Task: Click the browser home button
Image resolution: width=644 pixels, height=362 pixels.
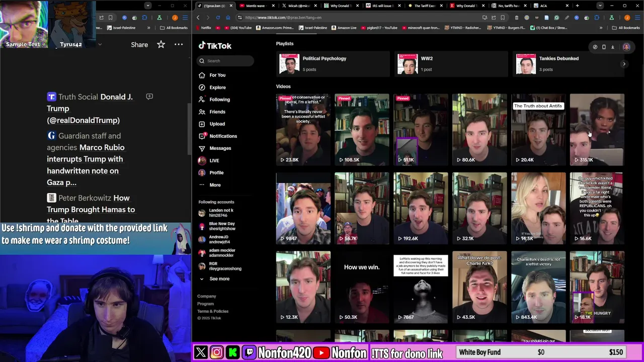Action: point(228,17)
